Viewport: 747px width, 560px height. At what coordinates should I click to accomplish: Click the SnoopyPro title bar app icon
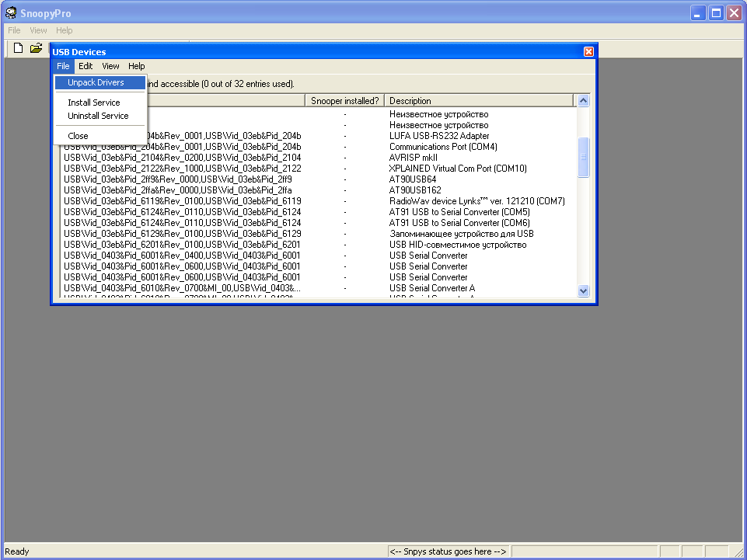11,12
